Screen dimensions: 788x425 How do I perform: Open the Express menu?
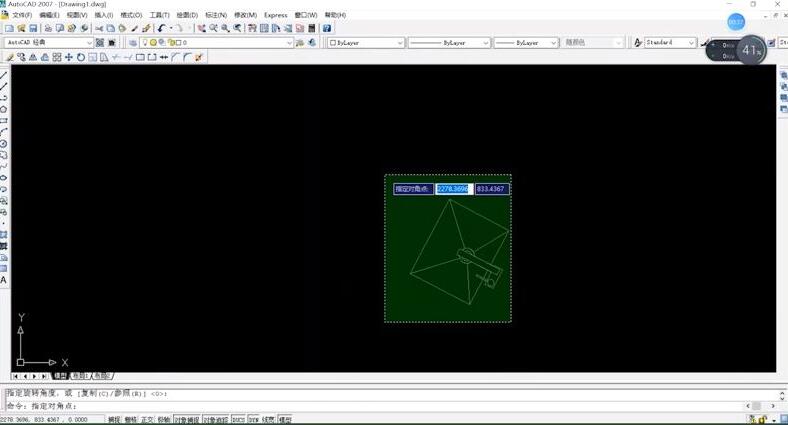[276, 15]
